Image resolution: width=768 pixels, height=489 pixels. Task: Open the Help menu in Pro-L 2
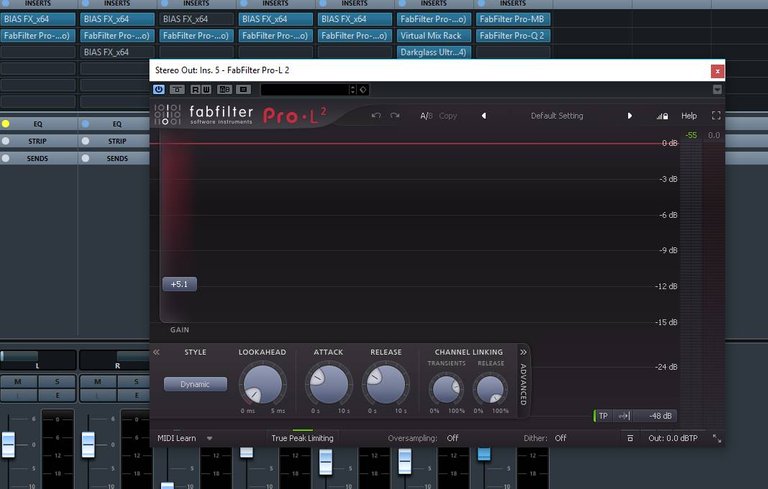[x=689, y=116]
